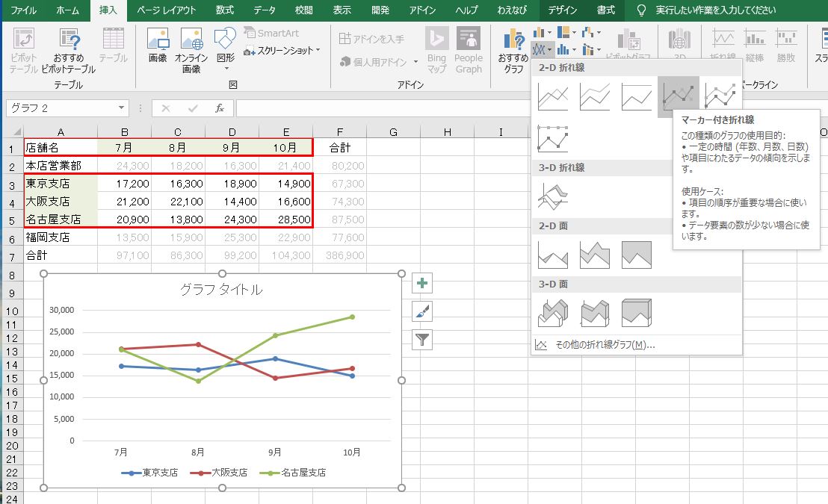Select the 2-D stacked area chart thumbnail
Image resolution: width=828 pixels, height=504 pixels.
[x=595, y=255]
